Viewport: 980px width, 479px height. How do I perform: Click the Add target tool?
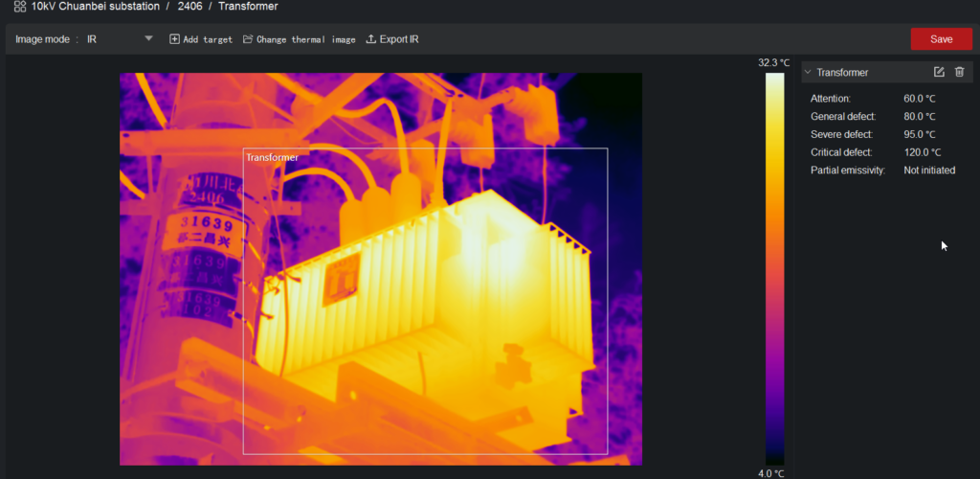pos(201,39)
